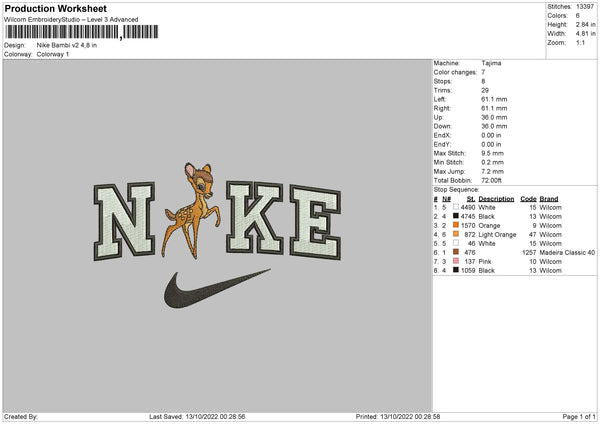Image resolution: width=600 pixels, height=424 pixels.
Task: Select the Height value 2.84 in
Action: pyautogui.click(x=585, y=24)
